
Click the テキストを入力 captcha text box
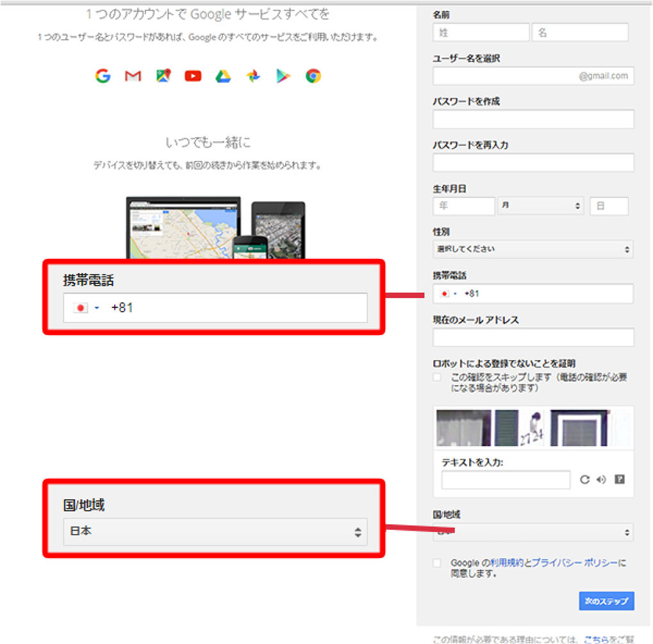tap(506, 479)
